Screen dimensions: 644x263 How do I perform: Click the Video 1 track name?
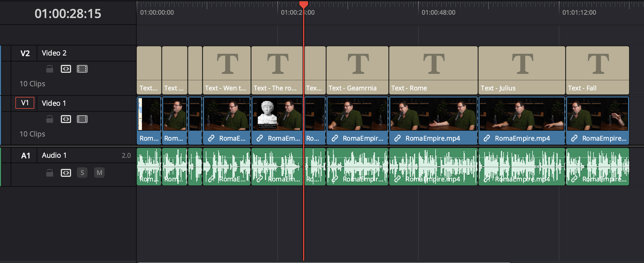(54, 103)
